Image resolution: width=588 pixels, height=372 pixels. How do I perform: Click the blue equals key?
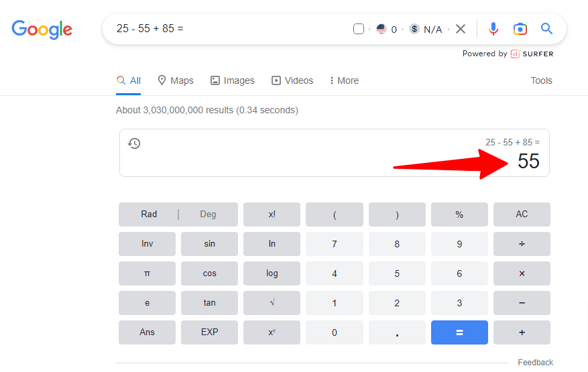(x=459, y=332)
